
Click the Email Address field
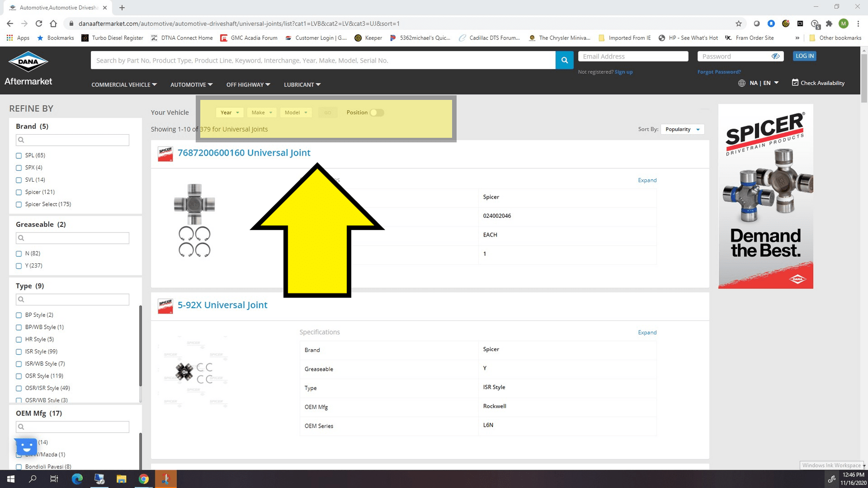(633, 56)
